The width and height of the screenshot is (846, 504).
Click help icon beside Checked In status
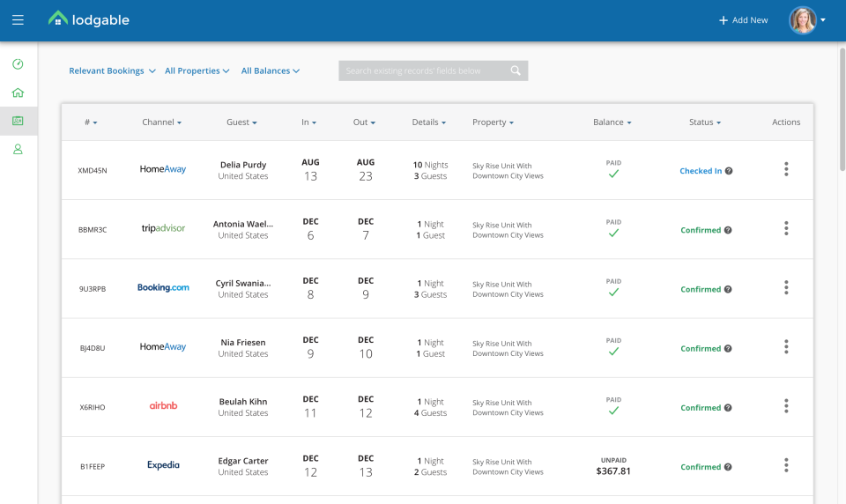point(729,171)
